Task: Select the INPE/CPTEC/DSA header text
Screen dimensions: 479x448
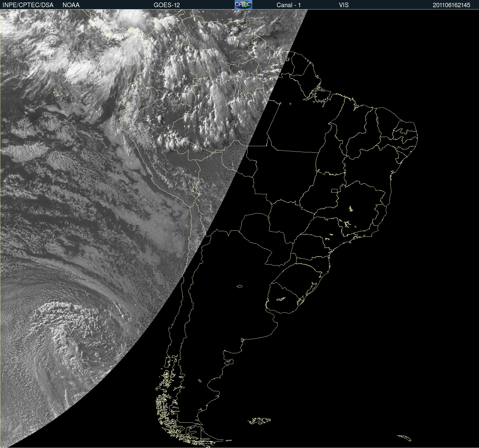Action: [28, 5]
